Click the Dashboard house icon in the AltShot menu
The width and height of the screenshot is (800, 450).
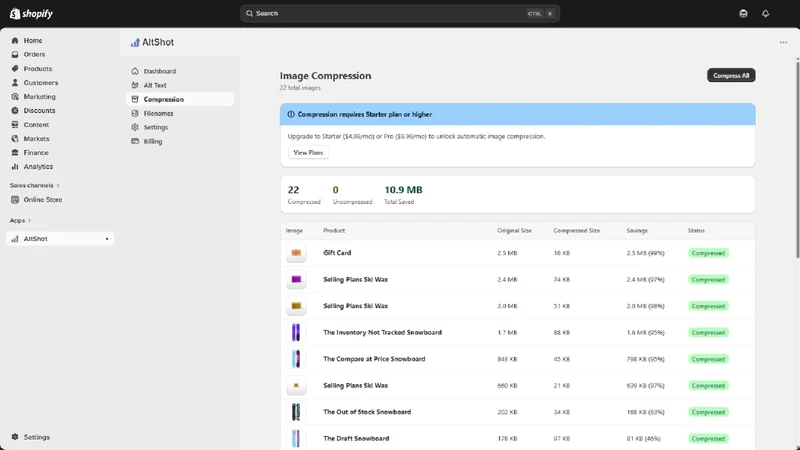coord(135,71)
